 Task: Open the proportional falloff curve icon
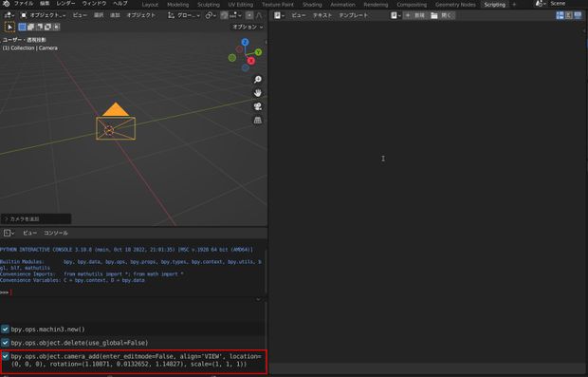click(259, 15)
